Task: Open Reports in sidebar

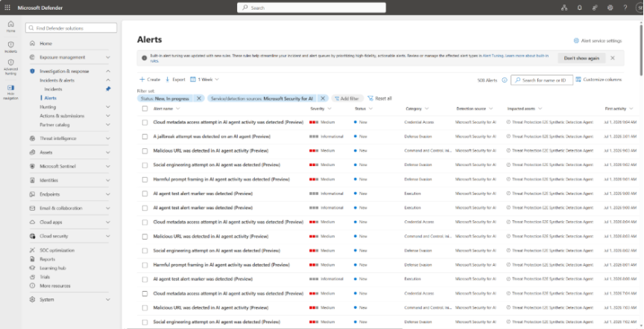Action: click(x=47, y=259)
